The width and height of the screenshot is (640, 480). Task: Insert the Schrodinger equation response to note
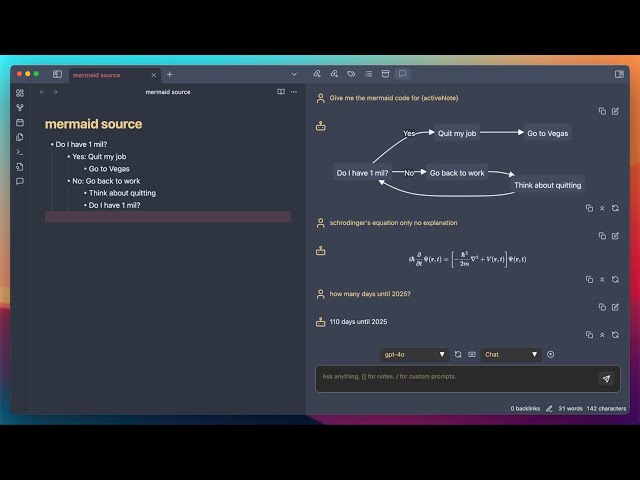pyautogui.click(x=602, y=280)
